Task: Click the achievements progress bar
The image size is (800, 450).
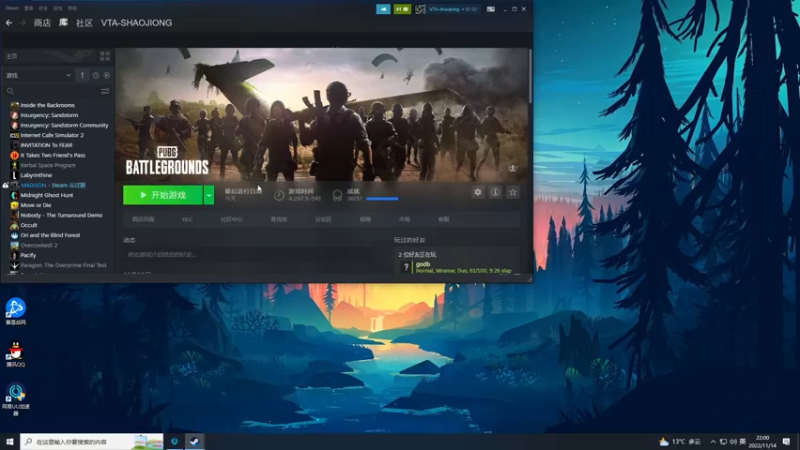Action: [x=383, y=199]
